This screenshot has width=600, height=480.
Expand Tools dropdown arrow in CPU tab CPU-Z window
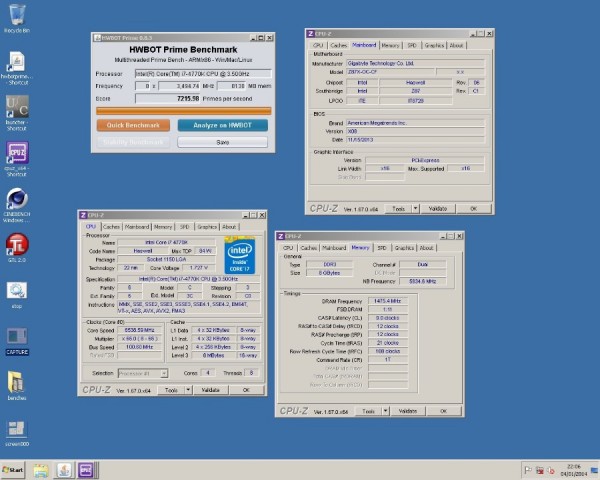click(x=188, y=390)
